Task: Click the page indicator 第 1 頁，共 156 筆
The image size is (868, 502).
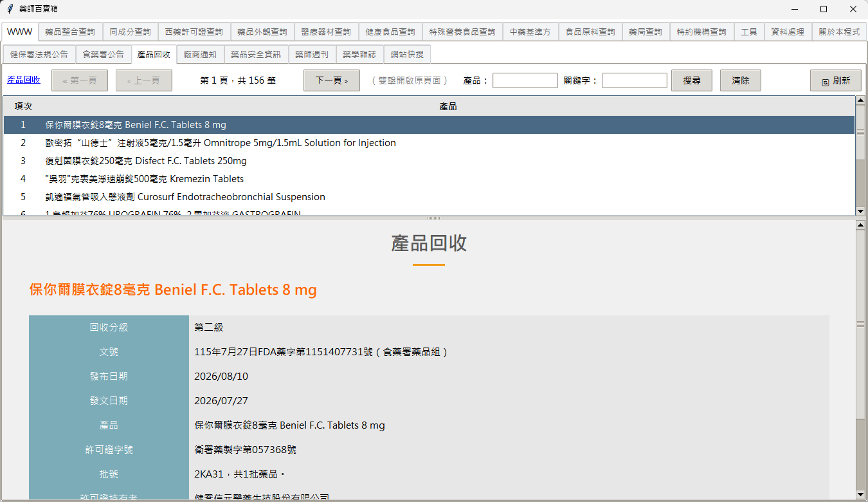Action: [x=238, y=80]
